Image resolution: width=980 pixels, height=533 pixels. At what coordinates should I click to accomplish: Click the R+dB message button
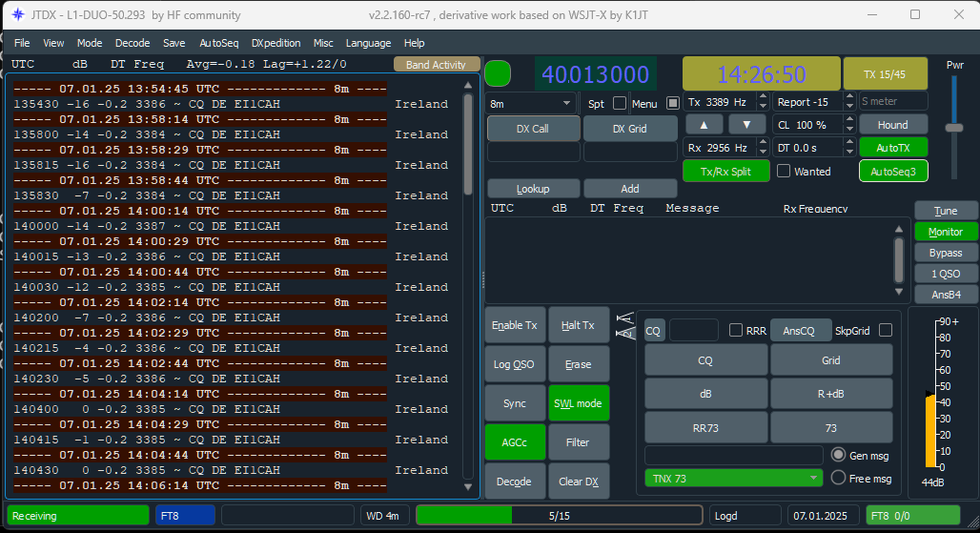coord(830,394)
